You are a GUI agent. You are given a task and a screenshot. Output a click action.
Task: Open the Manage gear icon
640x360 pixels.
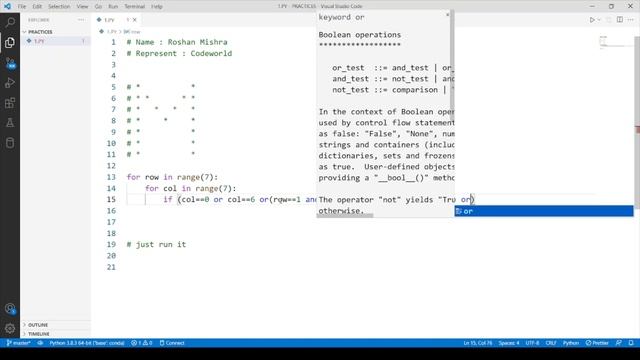pos(10,329)
